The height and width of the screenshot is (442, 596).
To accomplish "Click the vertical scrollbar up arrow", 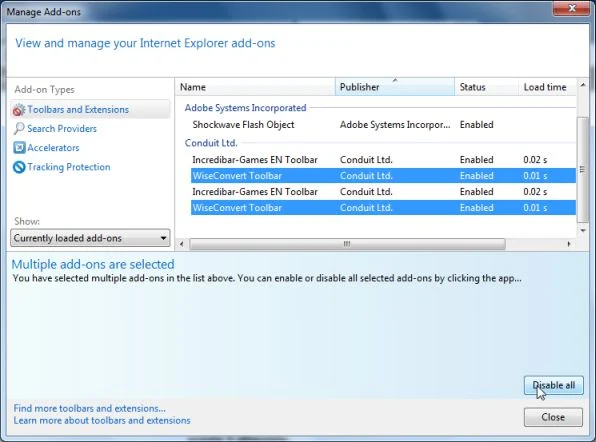I will point(583,85).
